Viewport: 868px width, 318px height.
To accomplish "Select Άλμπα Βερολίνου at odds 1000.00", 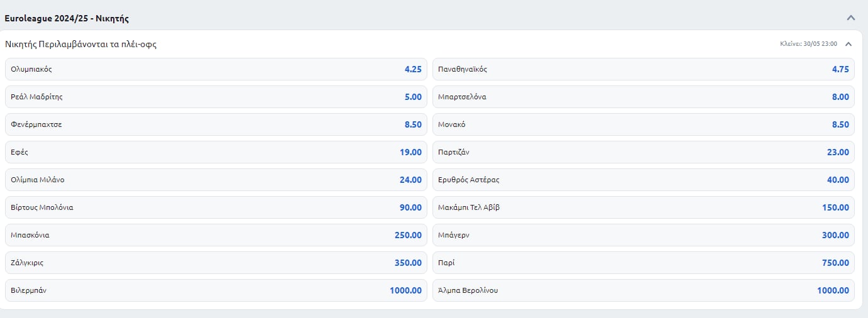I will [x=643, y=290].
